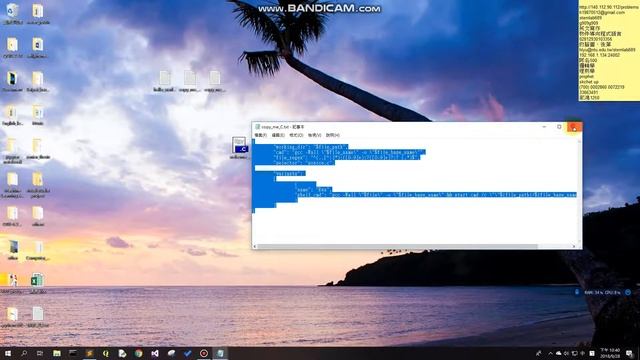The image size is (640, 360).
Task: Switch to Bandicam recorder in the taskbar
Action: [x=204, y=353]
